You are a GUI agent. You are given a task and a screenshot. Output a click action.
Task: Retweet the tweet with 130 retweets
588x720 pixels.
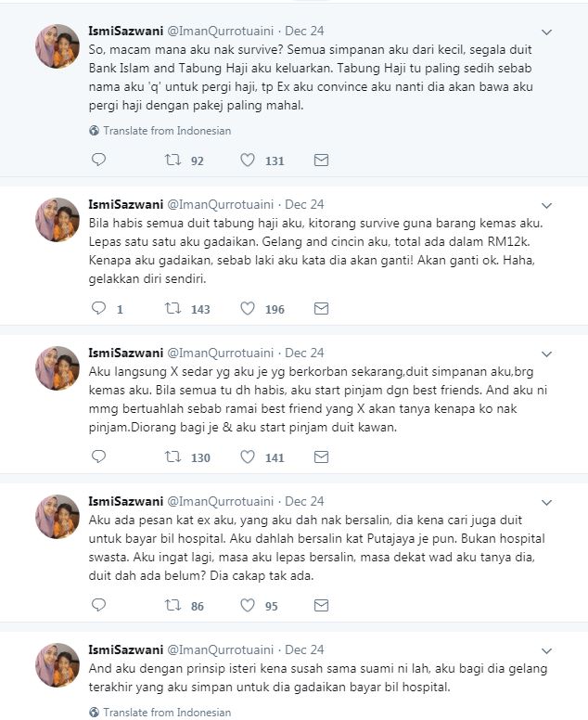coord(172,457)
